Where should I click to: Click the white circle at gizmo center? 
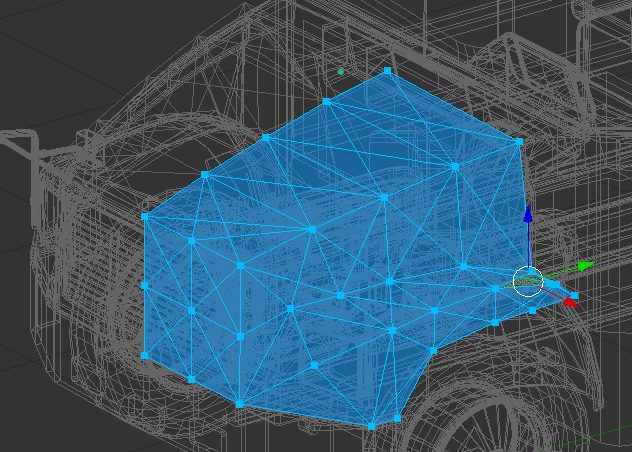tap(528, 281)
